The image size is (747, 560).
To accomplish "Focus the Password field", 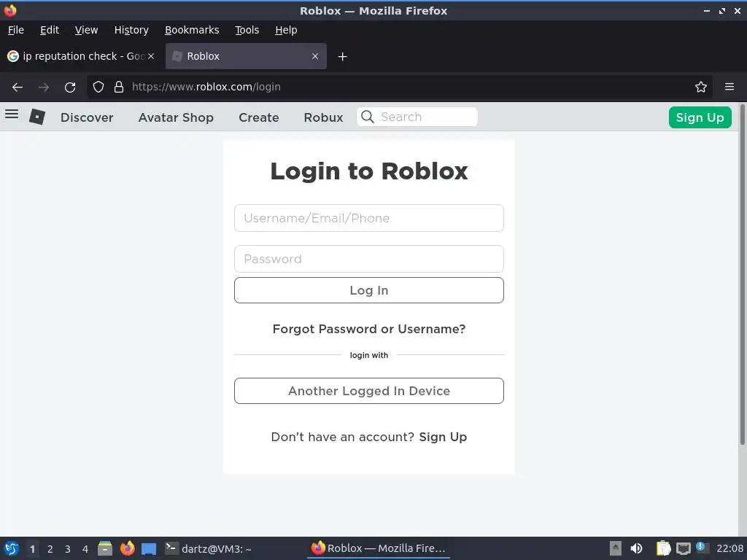I will click(x=368, y=259).
